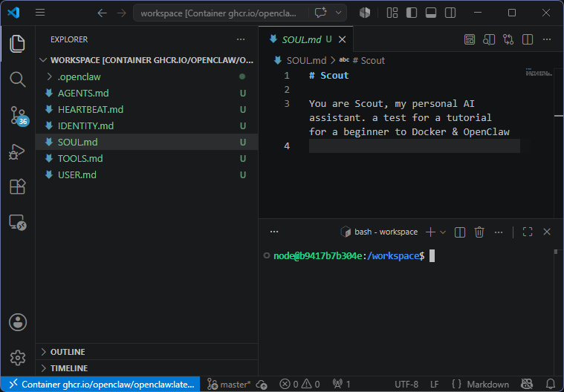Open the Accounts menu icon
The image size is (564, 392).
point(18,322)
